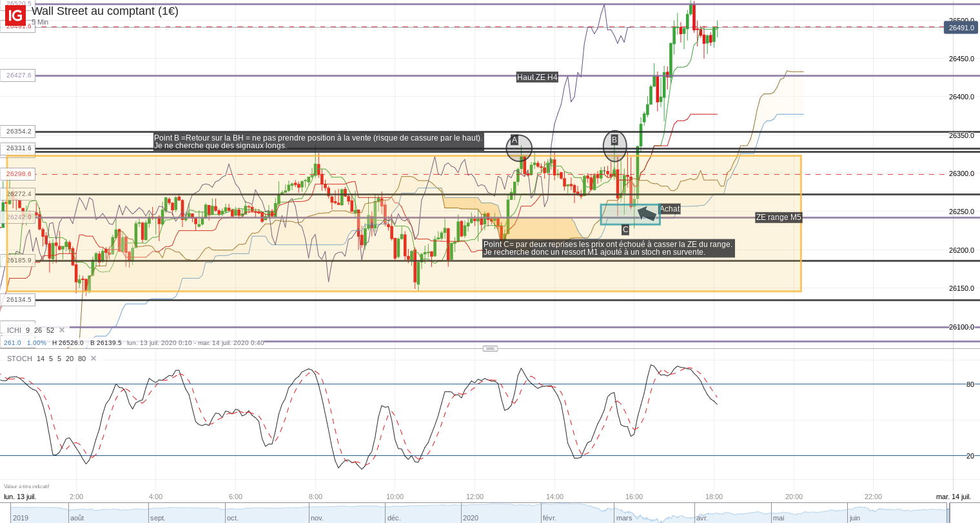Click the 26427.6 level price label

click(18, 75)
